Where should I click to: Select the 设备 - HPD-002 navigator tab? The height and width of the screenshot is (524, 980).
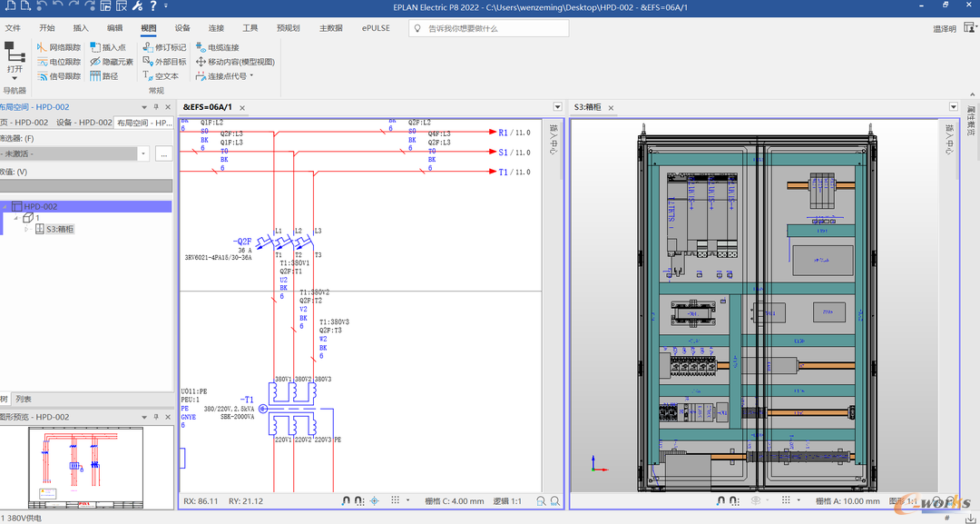pyautogui.click(x=83, y=123)
